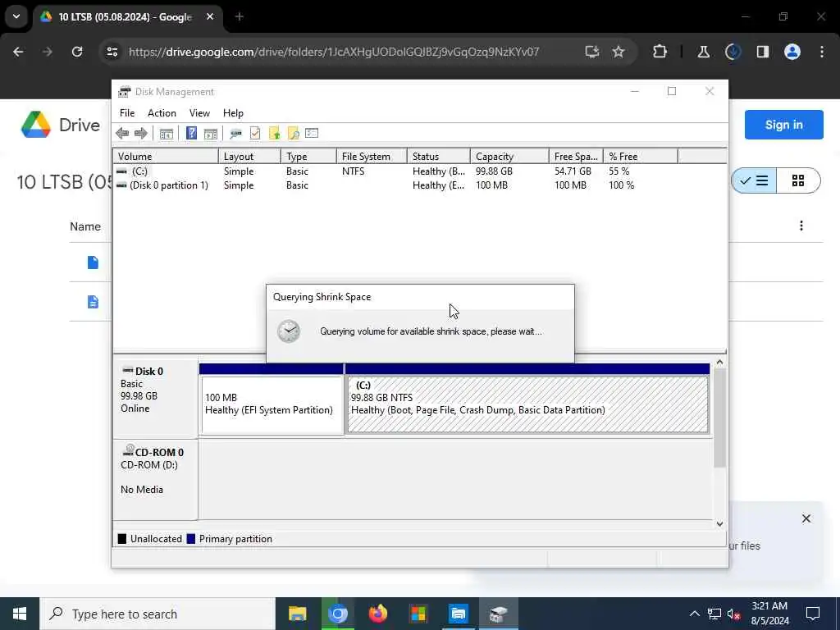Screen dimensions: 840x630
Task: Click the browser address bar URL
Action: click(334, 52)
